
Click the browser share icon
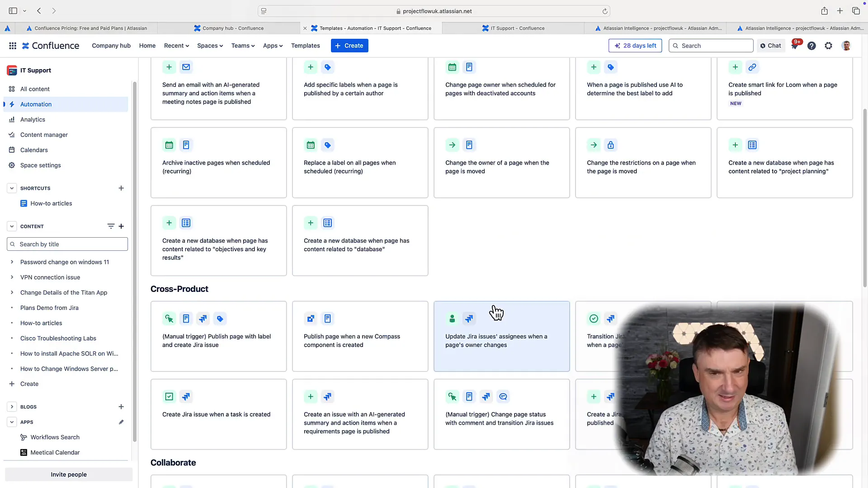pyautogui.click(x=824, y=11)
